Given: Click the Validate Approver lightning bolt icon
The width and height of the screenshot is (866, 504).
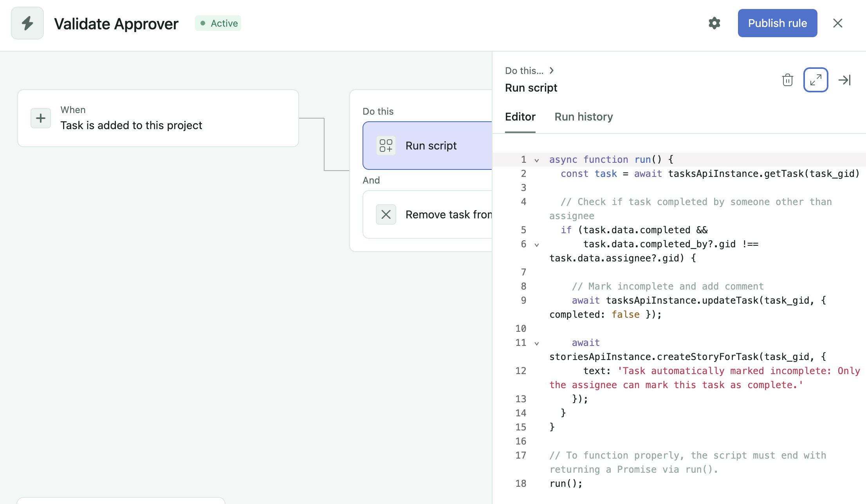Looking at the screenshot, I should click(27, 23).
